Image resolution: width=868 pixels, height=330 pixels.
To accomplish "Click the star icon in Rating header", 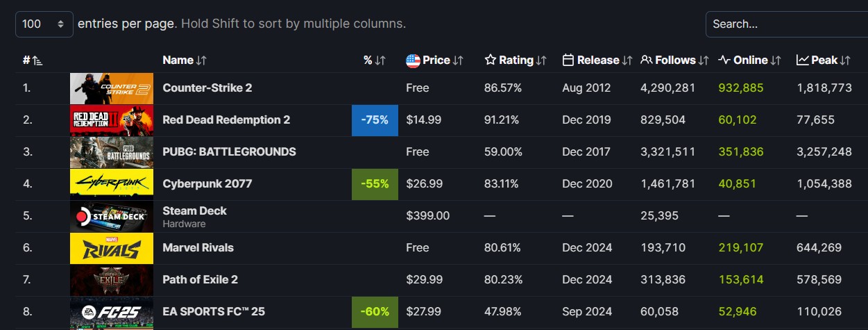I will [490, 60].
